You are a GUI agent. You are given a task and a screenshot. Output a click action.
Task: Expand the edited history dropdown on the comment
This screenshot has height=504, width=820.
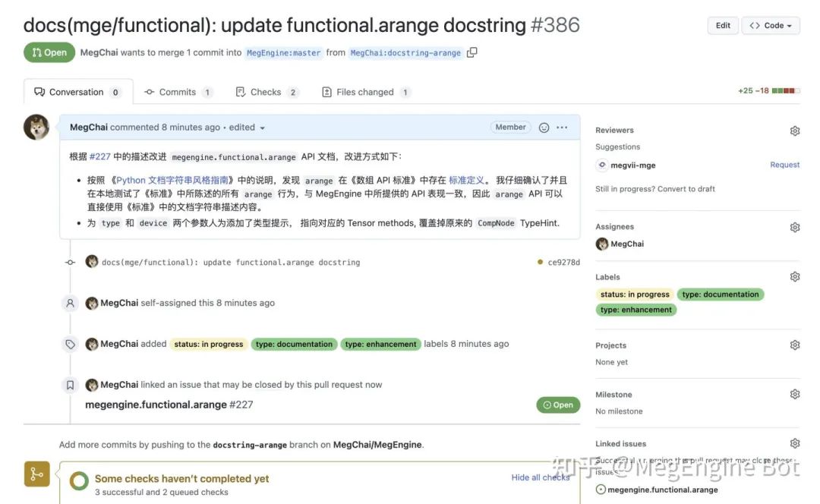[x=247, y=128]
